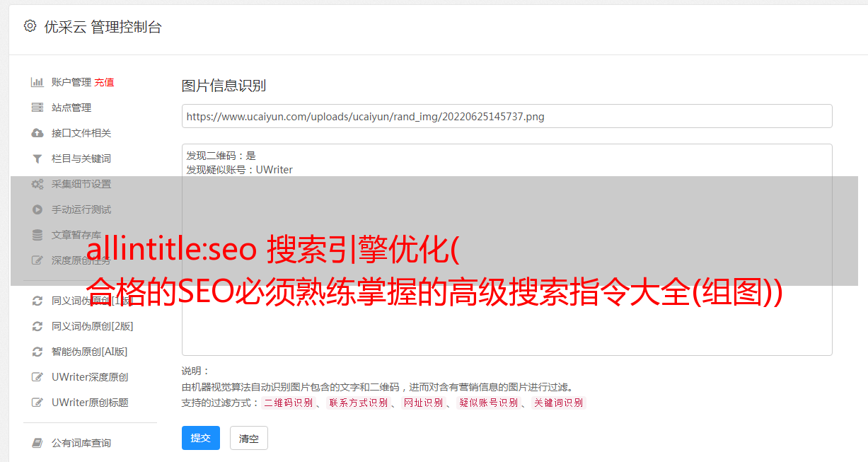Open 栏目与关键词 menu item
Viewport: 868px width, 462px height.
(x=81, y=158)
